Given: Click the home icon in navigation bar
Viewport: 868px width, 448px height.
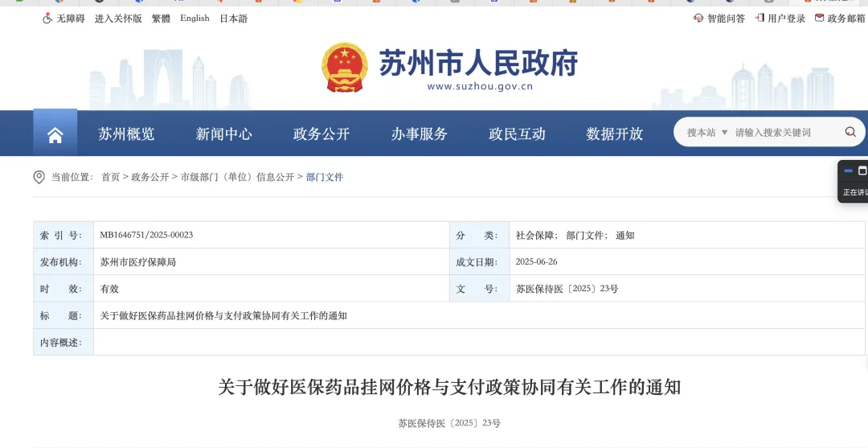Looking at the screenshot, I should (x=55, y=135).
